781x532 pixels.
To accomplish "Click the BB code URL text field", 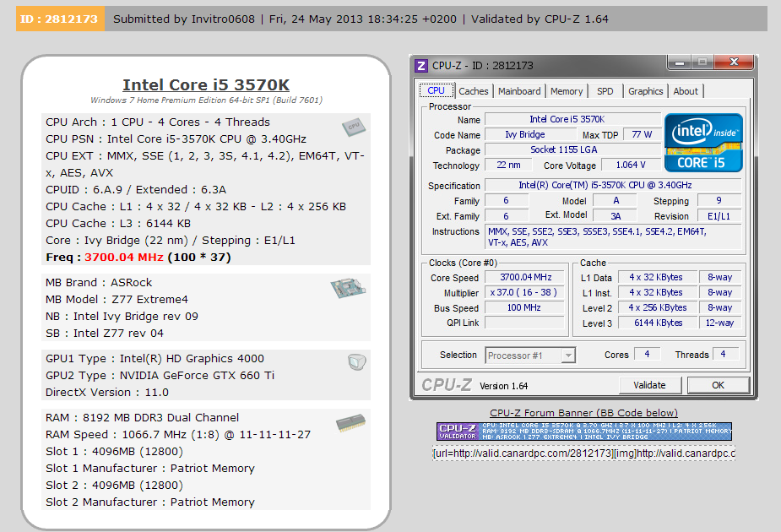I will 583,453.
